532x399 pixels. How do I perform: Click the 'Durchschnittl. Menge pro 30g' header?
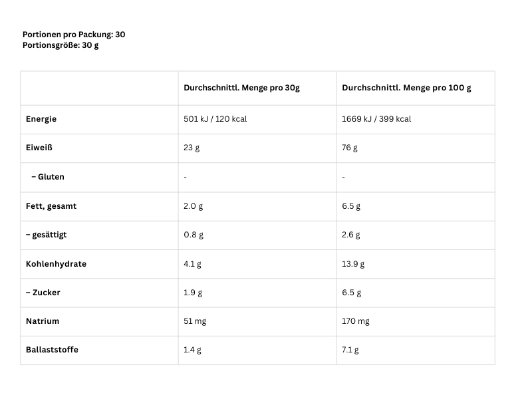[241, 88]
